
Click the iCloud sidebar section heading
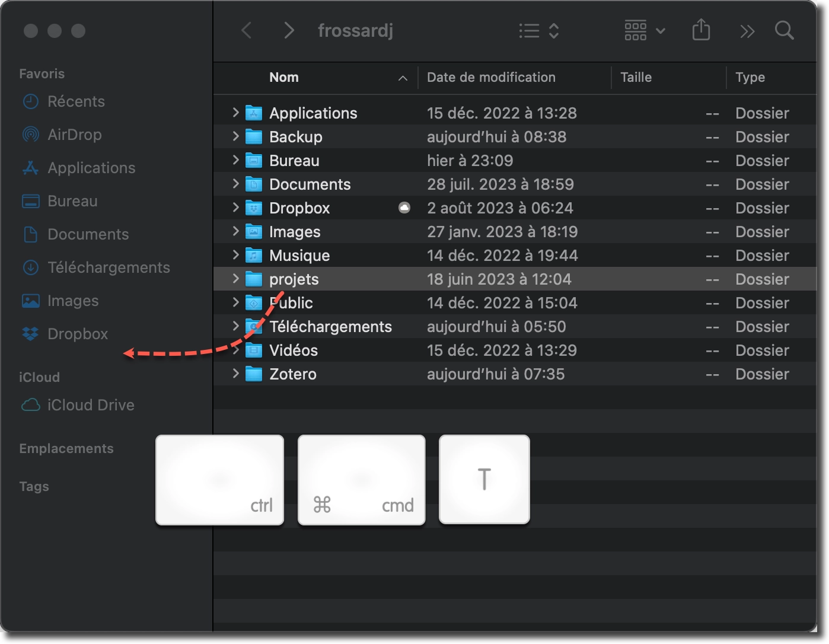pos(39,377)
